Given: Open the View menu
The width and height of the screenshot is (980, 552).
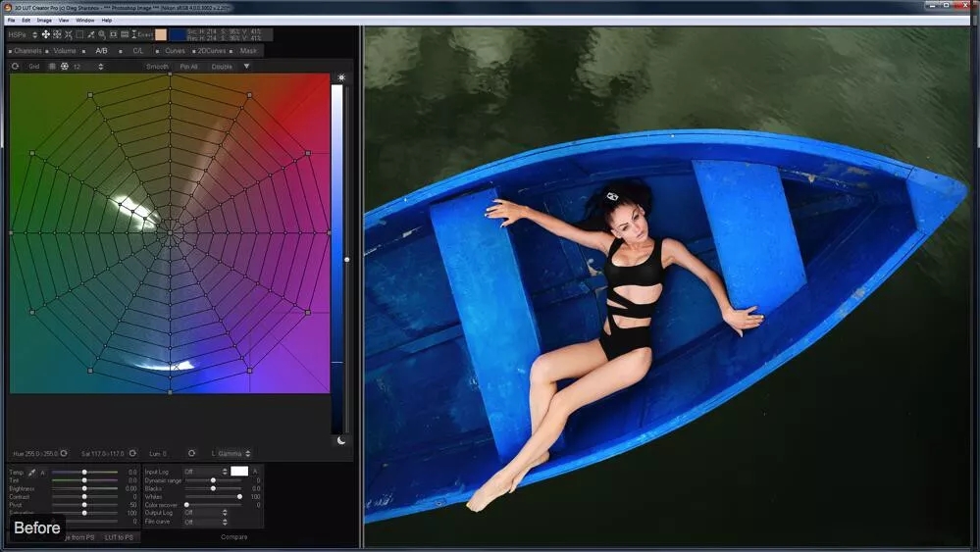Looking at the screenshot, I should 64,20.
